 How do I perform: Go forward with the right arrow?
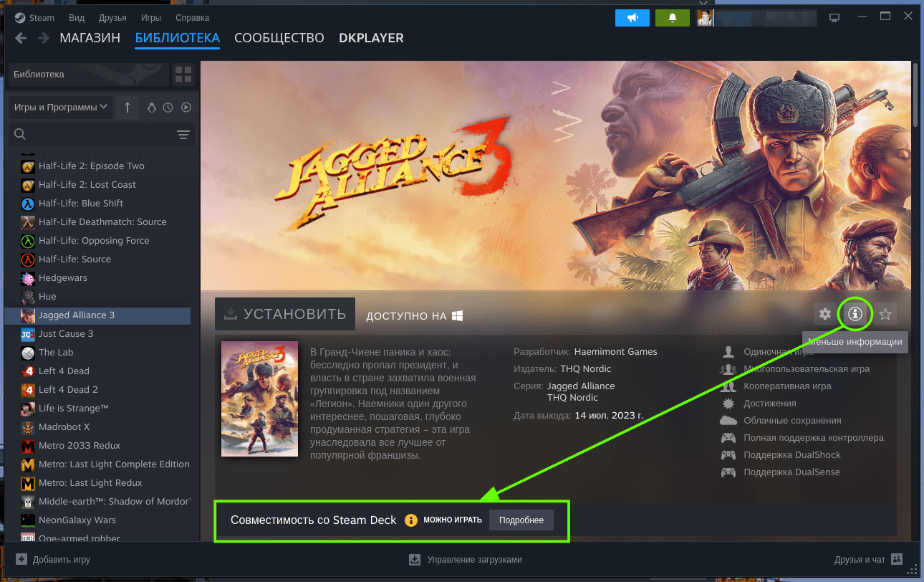pos(44,38)
